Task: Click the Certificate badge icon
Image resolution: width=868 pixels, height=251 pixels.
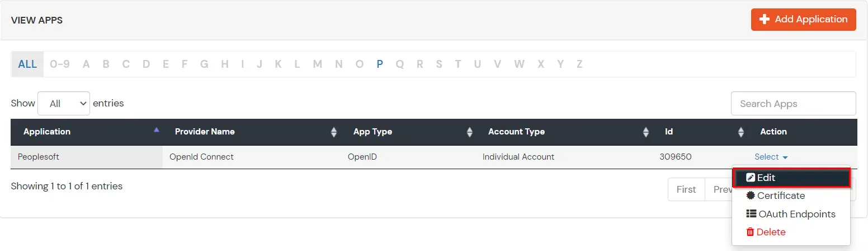Action: point(751,196)
